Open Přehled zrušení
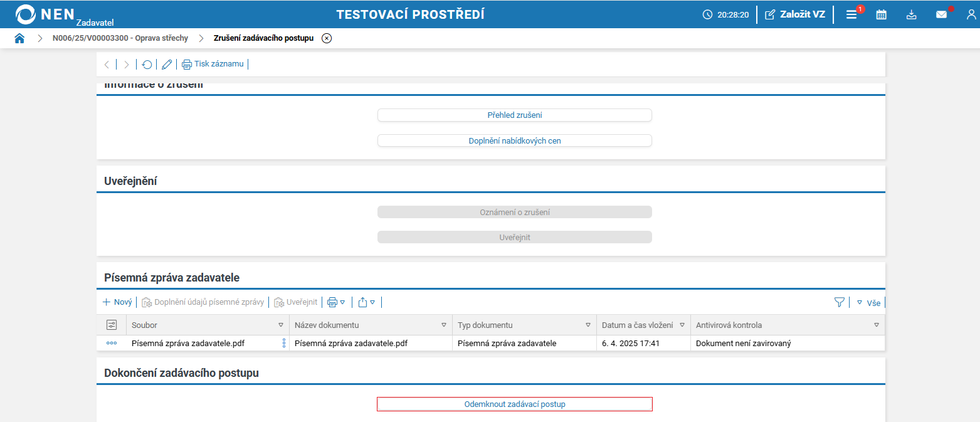Viewport: 980px width, 422px height. click(x=514, y=115)
